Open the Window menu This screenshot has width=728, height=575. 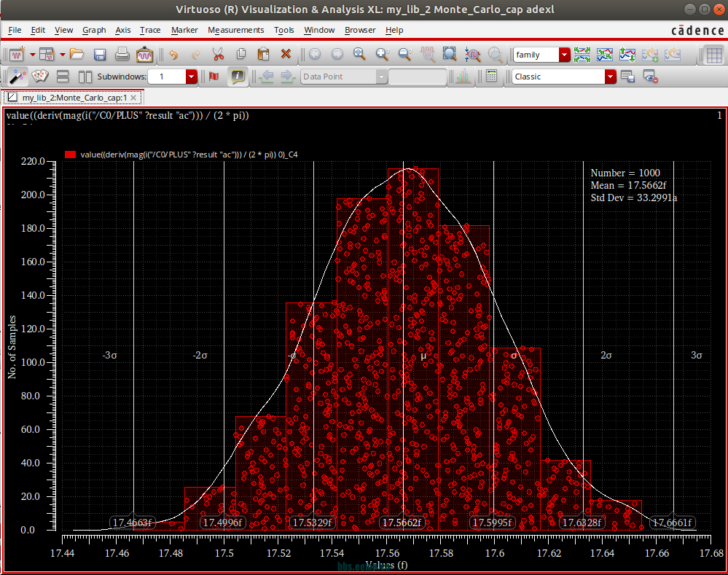pos(319,30)
